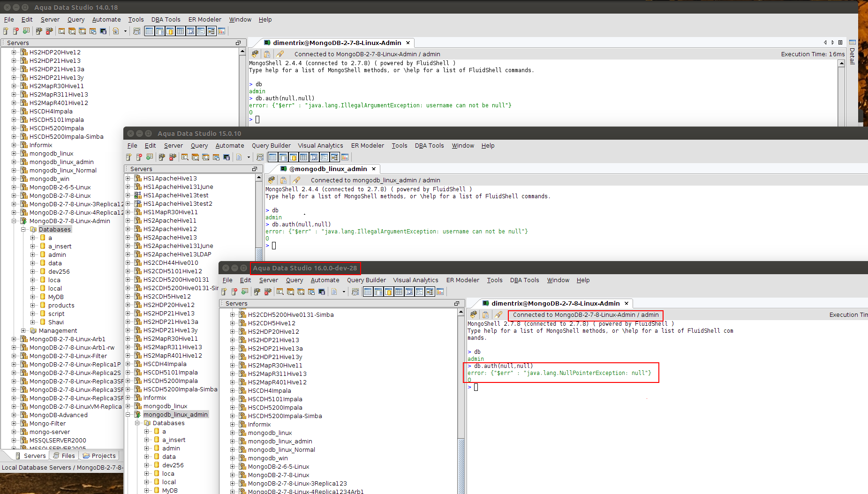Click Register Server icon in 15.0.10 window toolbar
This screenshot has width=868, height=494.
click(129, 157)
